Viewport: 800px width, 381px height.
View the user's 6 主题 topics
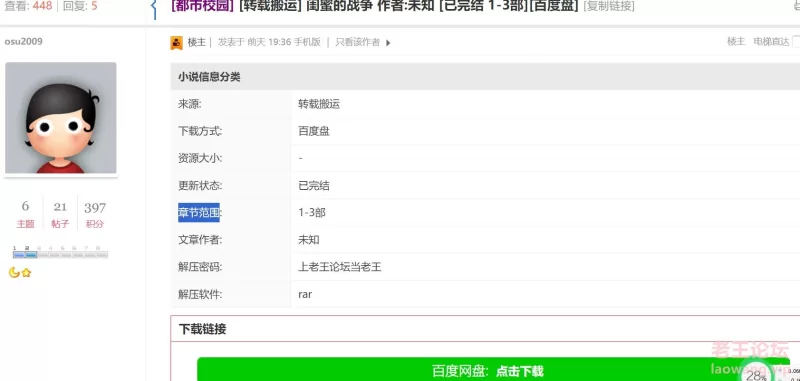[26, 214]
